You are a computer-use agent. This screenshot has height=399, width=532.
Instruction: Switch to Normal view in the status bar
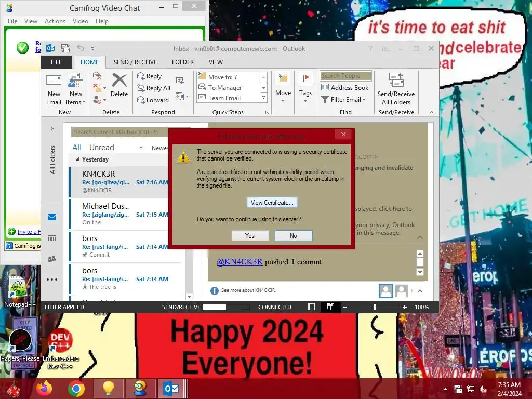[x=311, y=307]
